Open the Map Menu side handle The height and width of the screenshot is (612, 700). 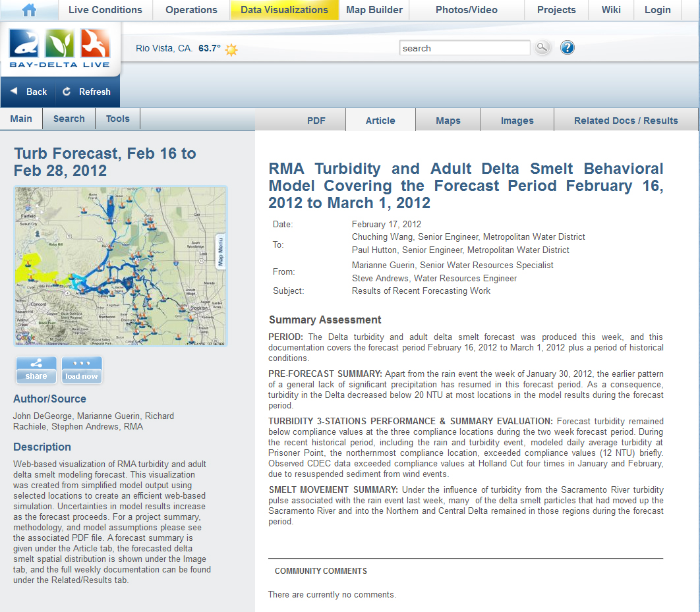(220, 251)
